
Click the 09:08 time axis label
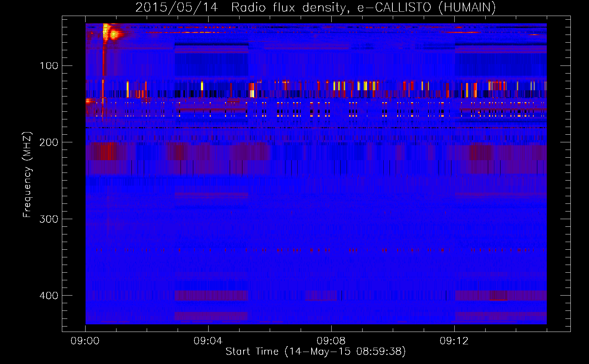[331, 341]
